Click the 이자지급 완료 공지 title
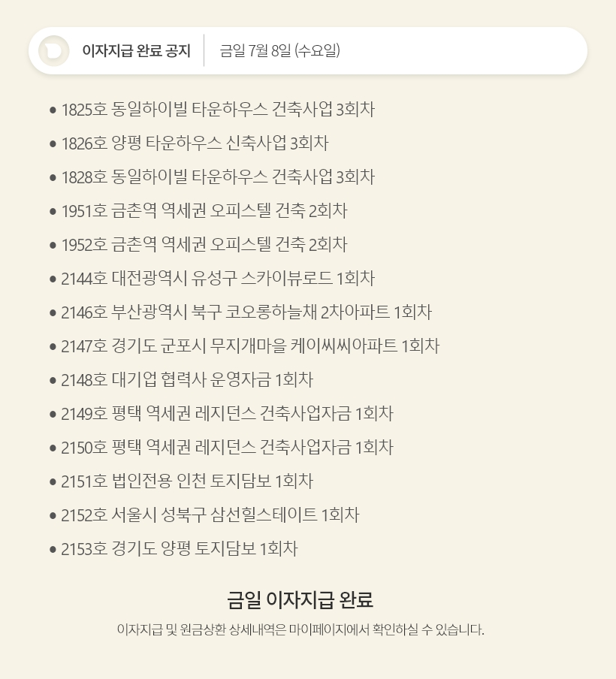 tap(136, 51)
